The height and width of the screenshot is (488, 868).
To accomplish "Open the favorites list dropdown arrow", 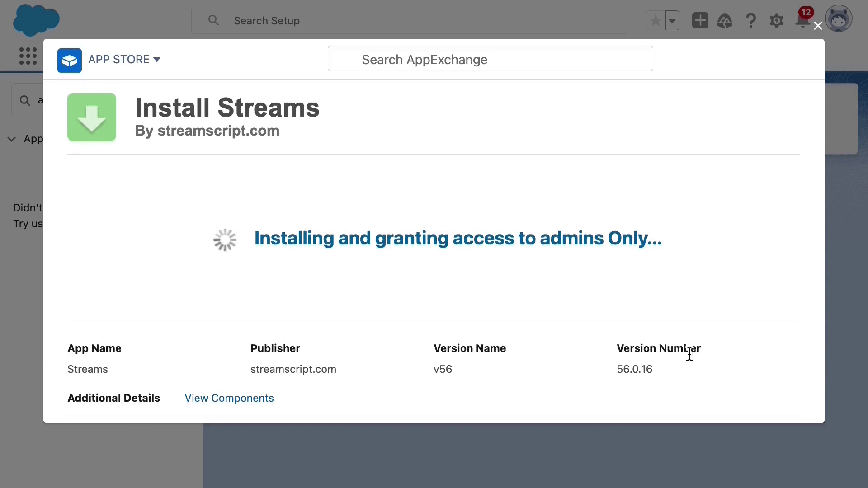I will click(672, 21).
